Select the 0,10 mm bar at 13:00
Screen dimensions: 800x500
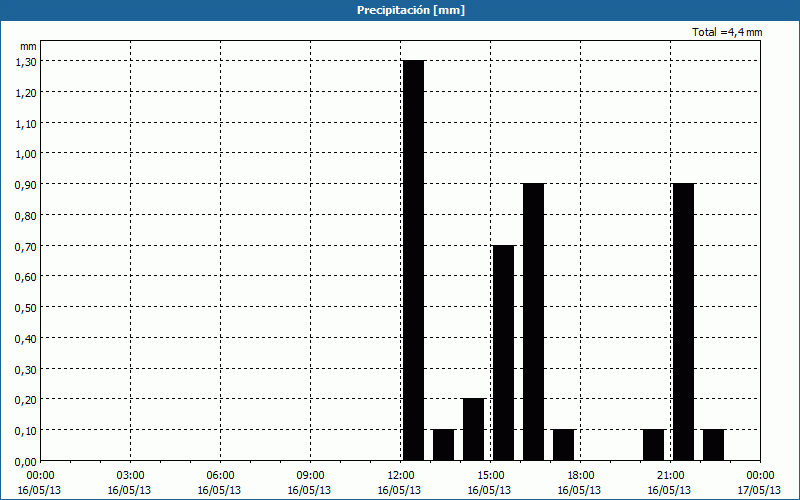pos(443,445)
